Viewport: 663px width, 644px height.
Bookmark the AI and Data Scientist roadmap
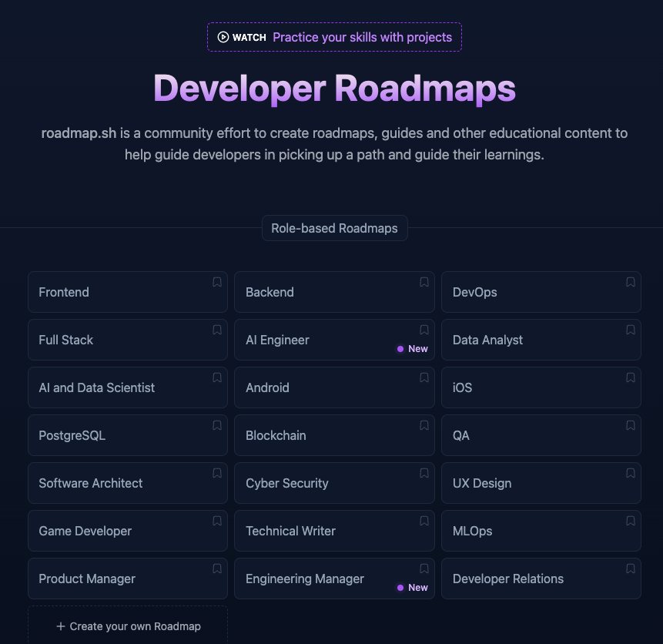pyautogui.click(x=217, y=378)
